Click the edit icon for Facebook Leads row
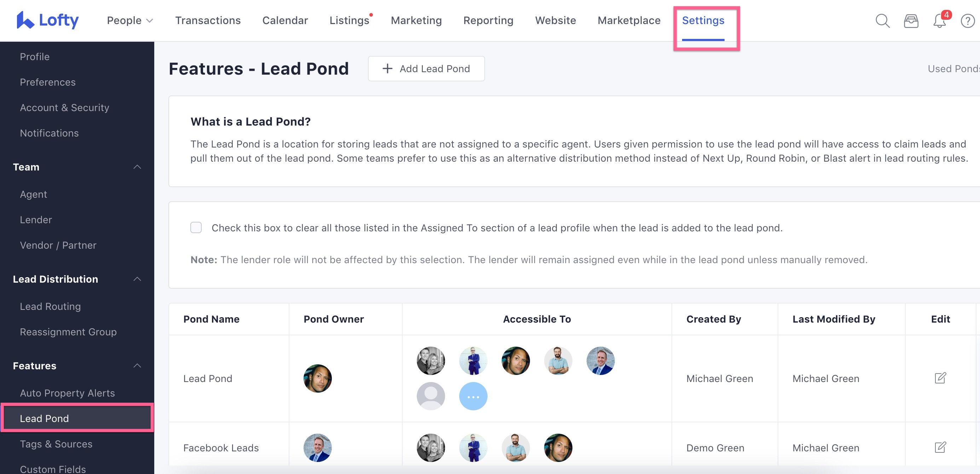This screenshot has width=980, height=474. 940,447
